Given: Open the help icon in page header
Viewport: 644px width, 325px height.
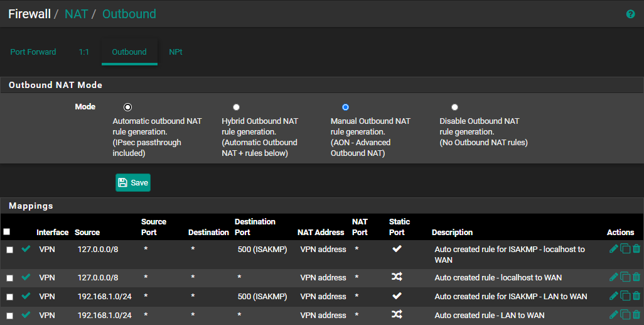Looking at the screenshot, I should [x=630, y=14].
